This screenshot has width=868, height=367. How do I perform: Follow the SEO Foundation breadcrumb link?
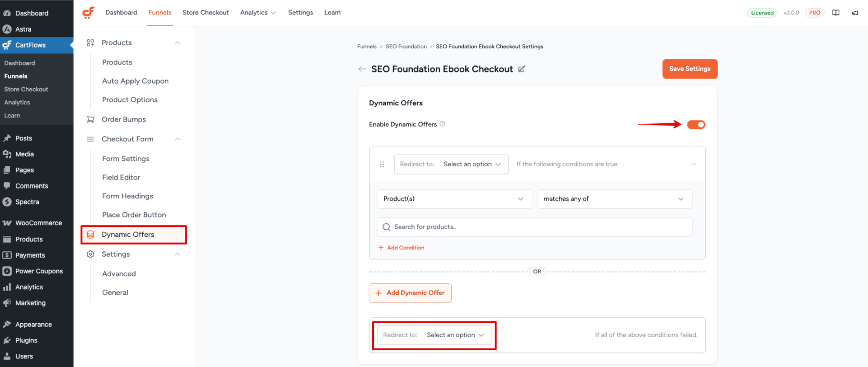(x=406, y=47)
